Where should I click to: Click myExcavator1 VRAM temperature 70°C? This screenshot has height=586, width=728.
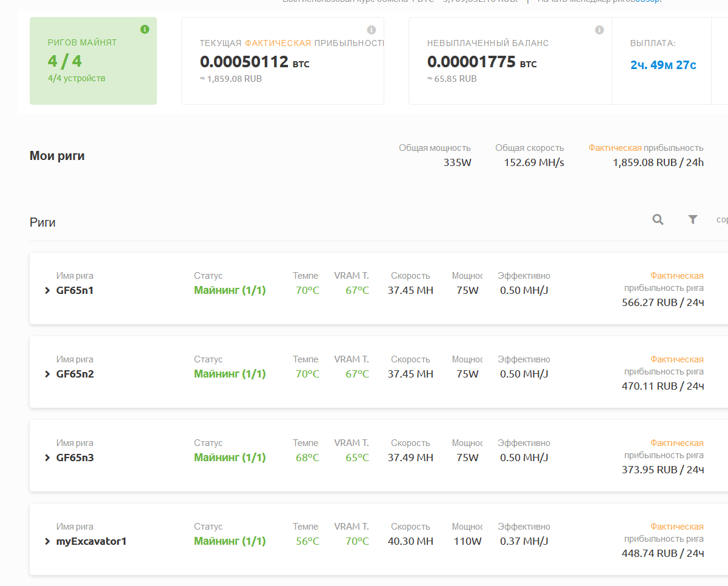point(357,541)
